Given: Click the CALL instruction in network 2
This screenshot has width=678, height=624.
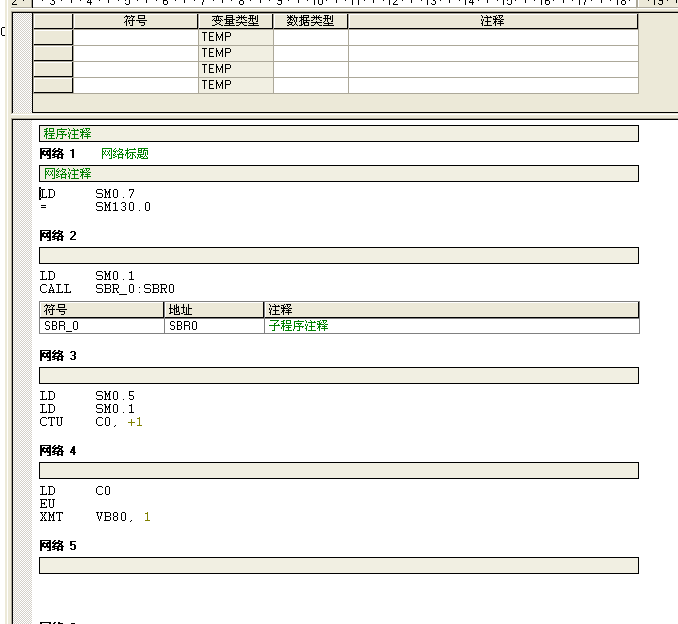Looking at the screenshot, I should pyautogui.click(x=55, y=289).
